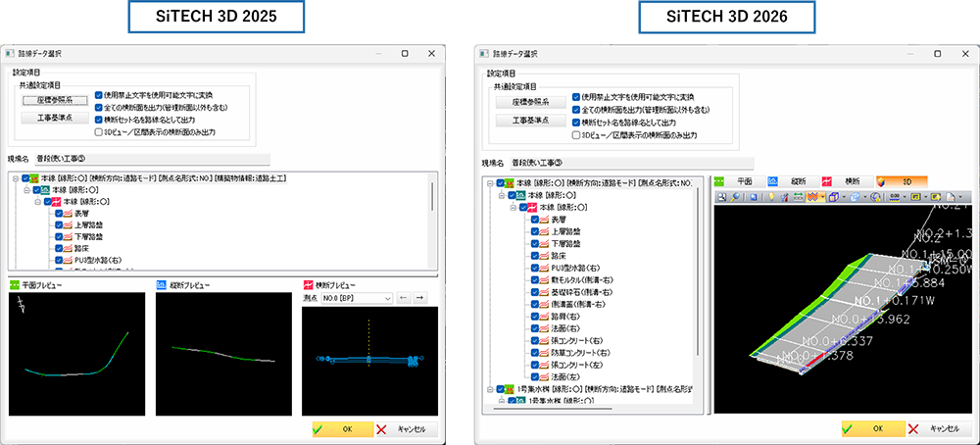Click the station label 0.00 display icon
Viewport: 980px width, 445px height.
[895, 197]
